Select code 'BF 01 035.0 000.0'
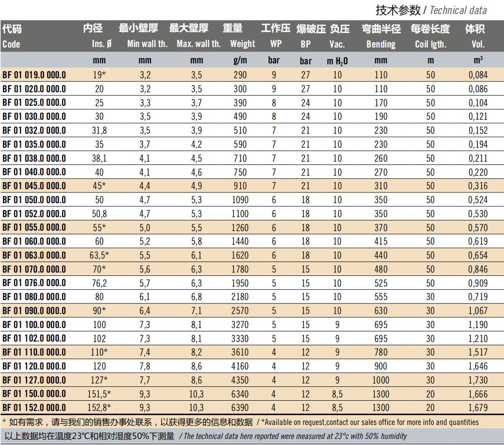 pos(34,144)
